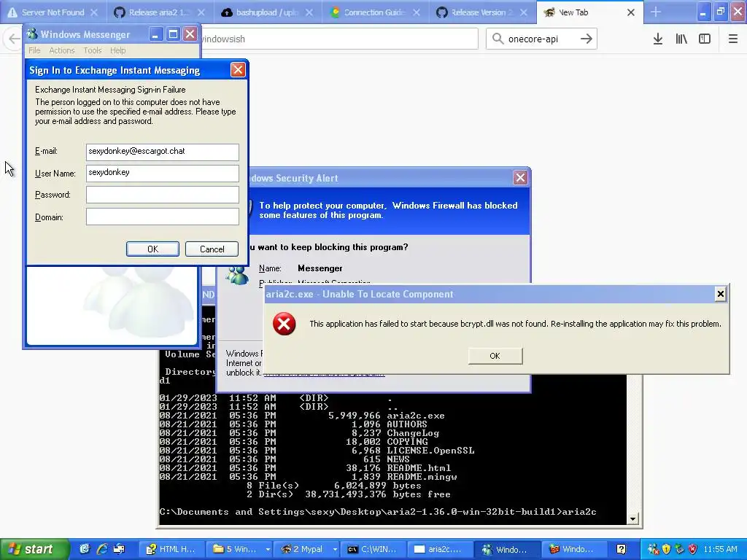The width and height of the screenshot is (747, 560).
Task: Open the HTML H... taskbar button
Action: point(171,549)
